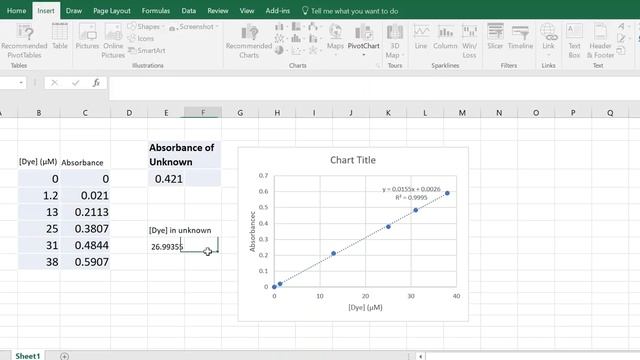The image size is (640, 360).
Task: Open Recommended Charts
Action: click(249, 41)
